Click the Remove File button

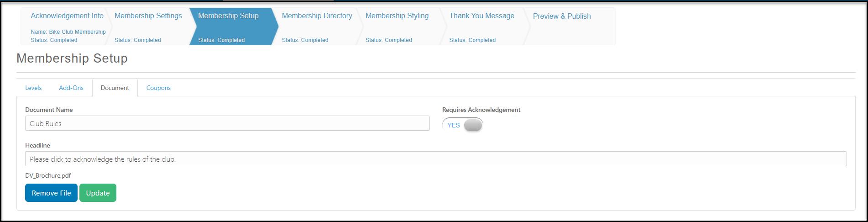pyautogui.click(x=51, y=193)
